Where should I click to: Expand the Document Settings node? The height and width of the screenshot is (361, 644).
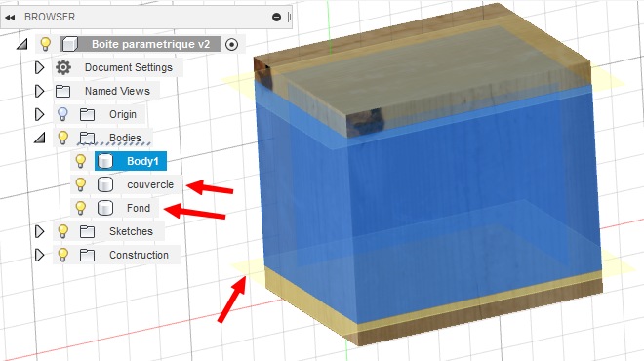39,67
